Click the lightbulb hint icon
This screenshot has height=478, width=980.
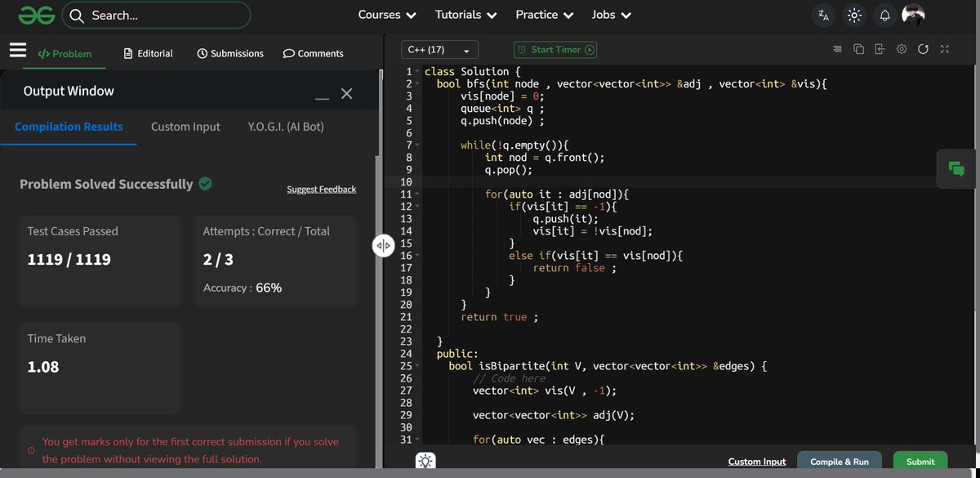point(425,462)
